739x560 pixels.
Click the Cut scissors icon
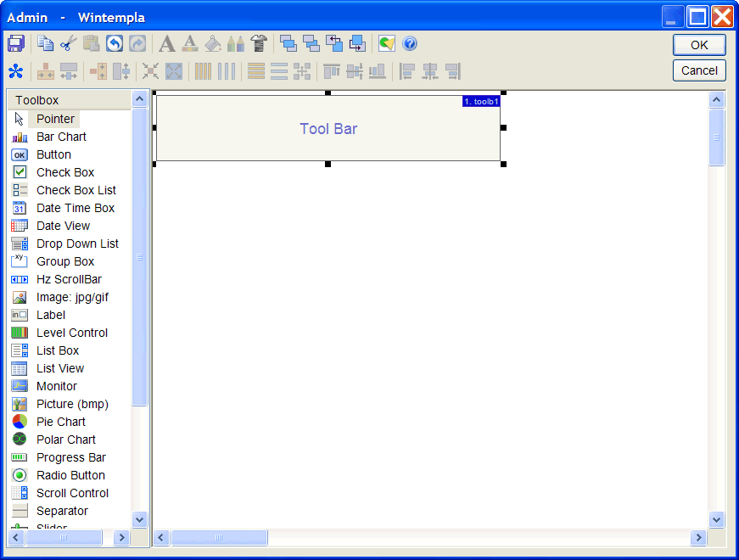point(69,44)
